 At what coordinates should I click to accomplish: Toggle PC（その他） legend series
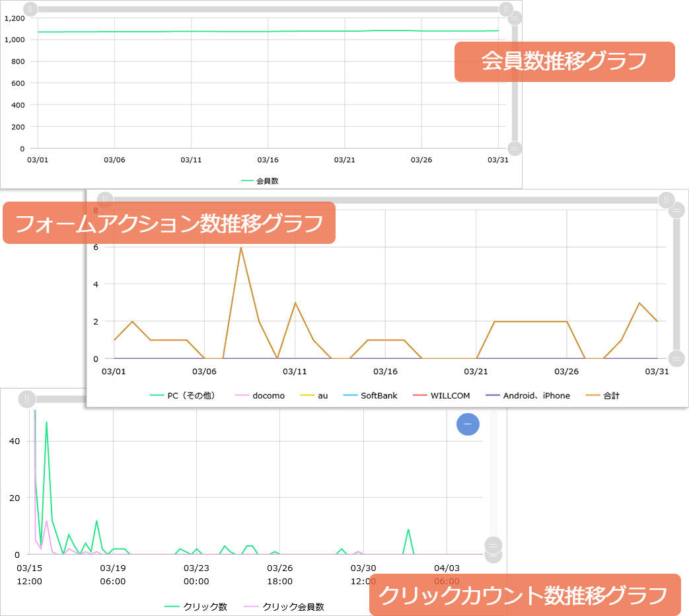coord(182,395)
